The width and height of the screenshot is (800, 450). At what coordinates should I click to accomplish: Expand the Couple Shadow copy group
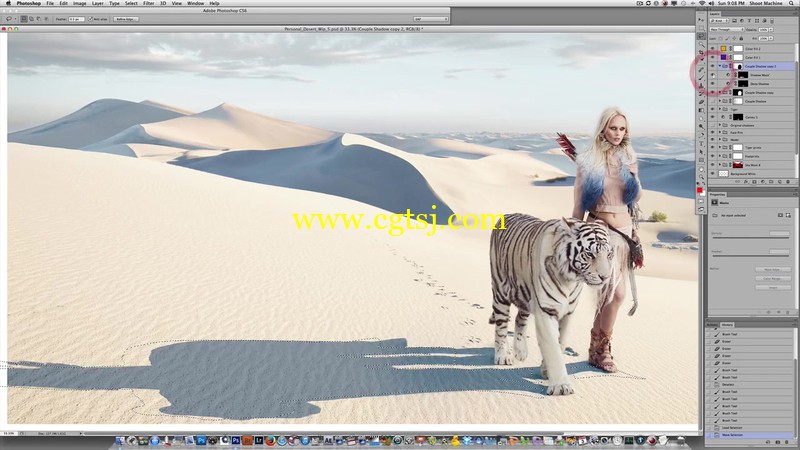pos(720,92)
